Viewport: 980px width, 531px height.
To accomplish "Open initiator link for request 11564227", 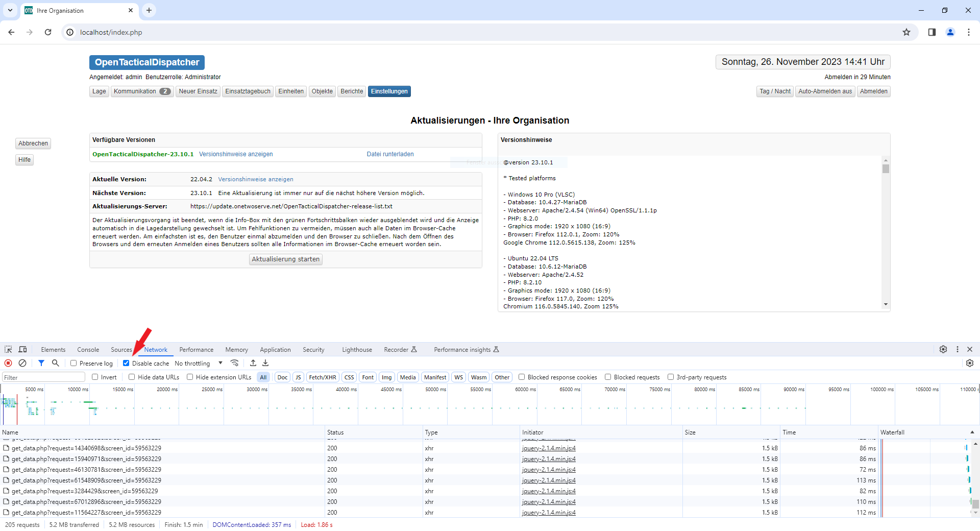I will tap(549, 513).
